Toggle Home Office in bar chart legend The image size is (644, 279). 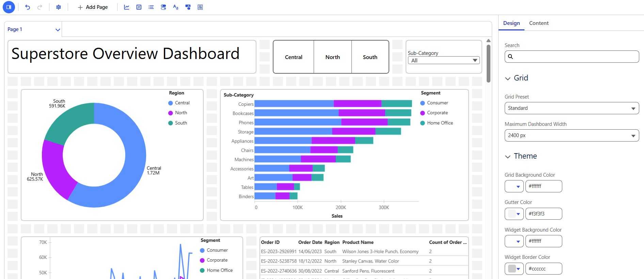click(437, 123)
